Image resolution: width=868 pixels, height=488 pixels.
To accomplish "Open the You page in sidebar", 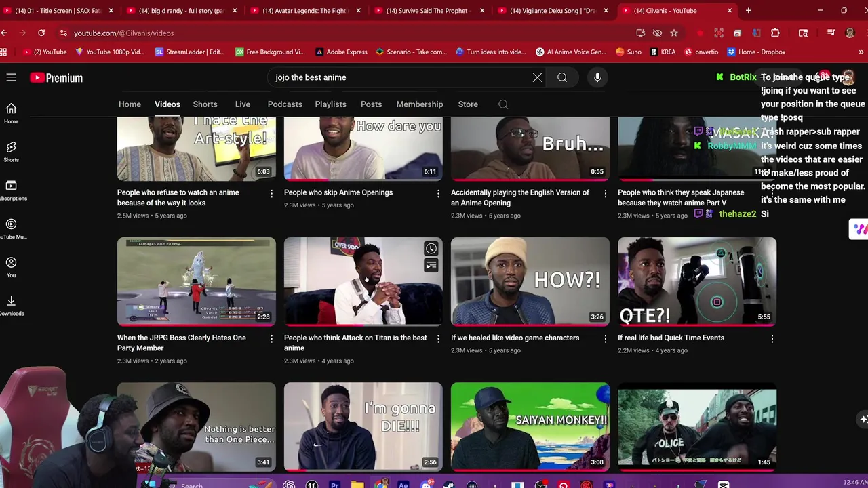I will 11,267.
